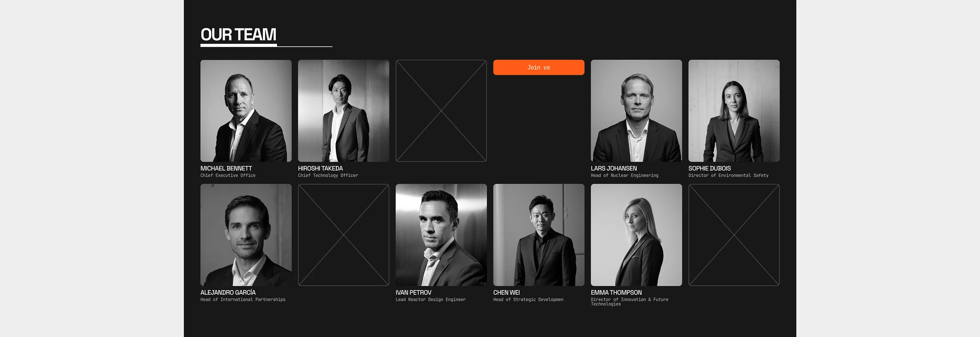Click Ivan Petrov's portrait photo
The height and width of the screenshot is (337, 980).
[x=441, y=235]
